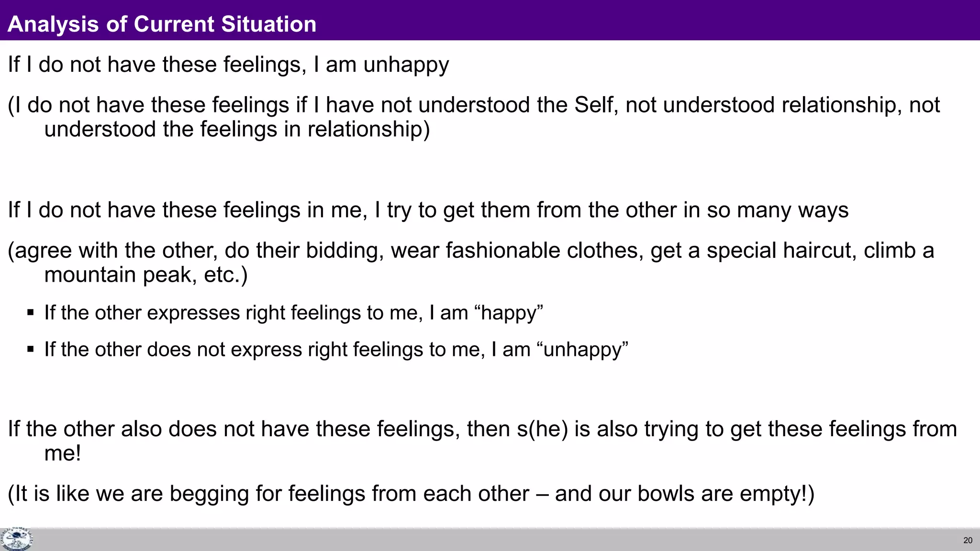
Task: Click the square bullet before "If the other expresses"
Action: click(31, 313)
